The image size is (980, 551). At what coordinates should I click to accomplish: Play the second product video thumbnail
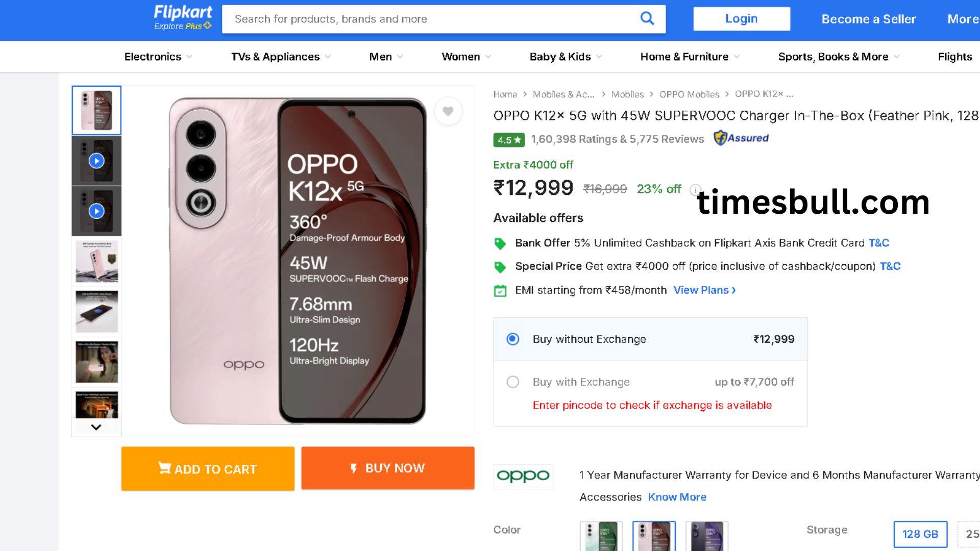click(96, 211)
